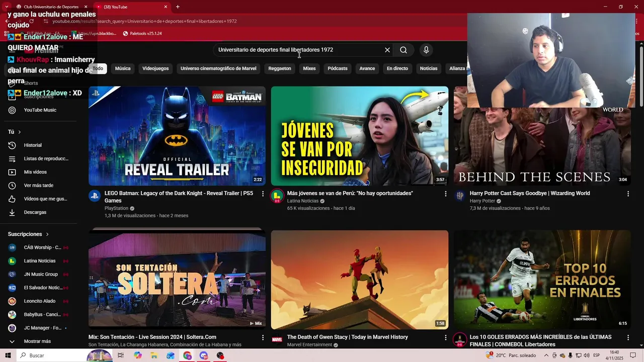
Task: Select the Pódcasts filter chip
Action: pyautogui.click(x=338, y=68)
